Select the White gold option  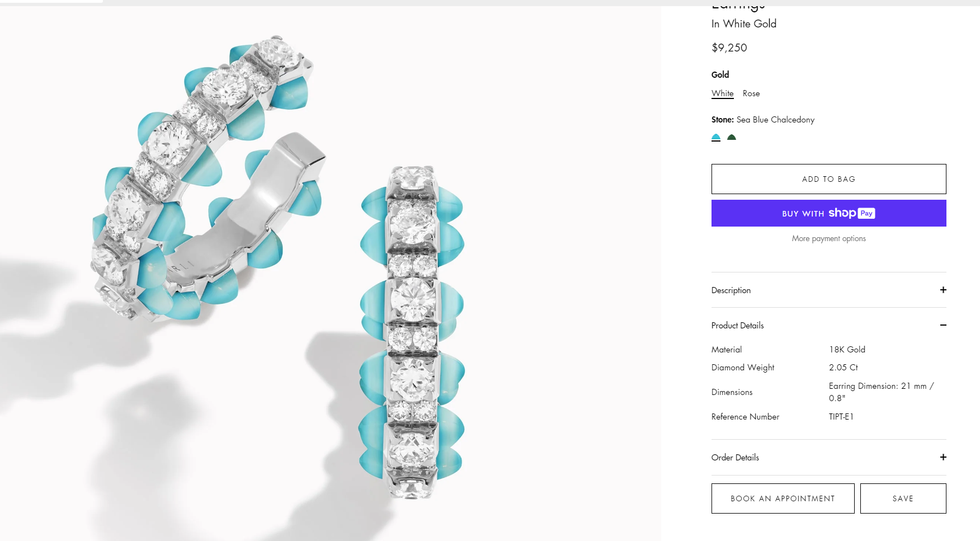[722, 93]
